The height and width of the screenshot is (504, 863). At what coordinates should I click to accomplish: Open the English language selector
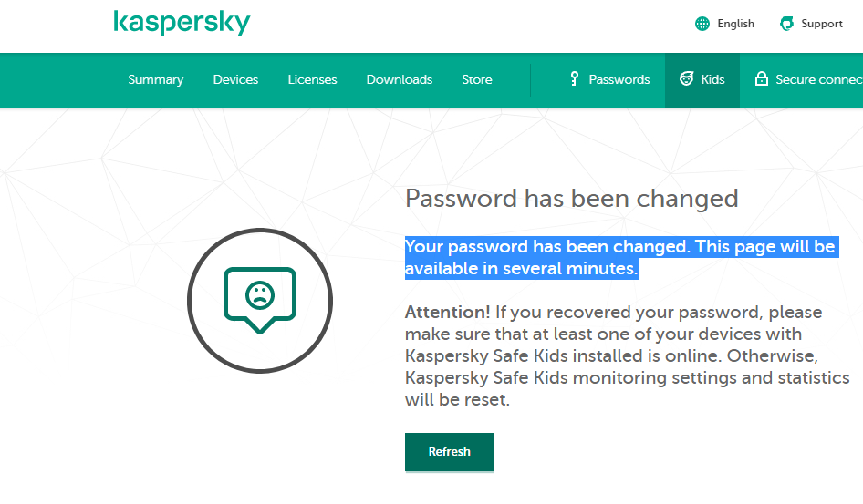coord(735,24)
